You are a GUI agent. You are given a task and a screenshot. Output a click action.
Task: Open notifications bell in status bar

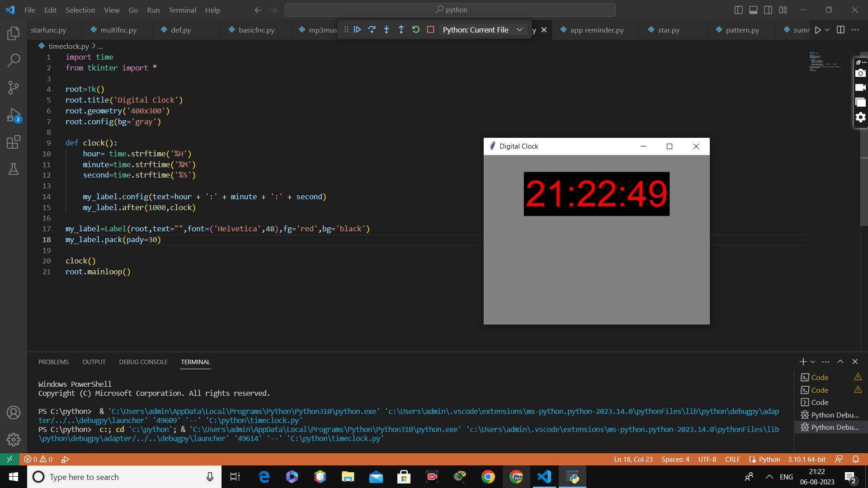[855, 459]
